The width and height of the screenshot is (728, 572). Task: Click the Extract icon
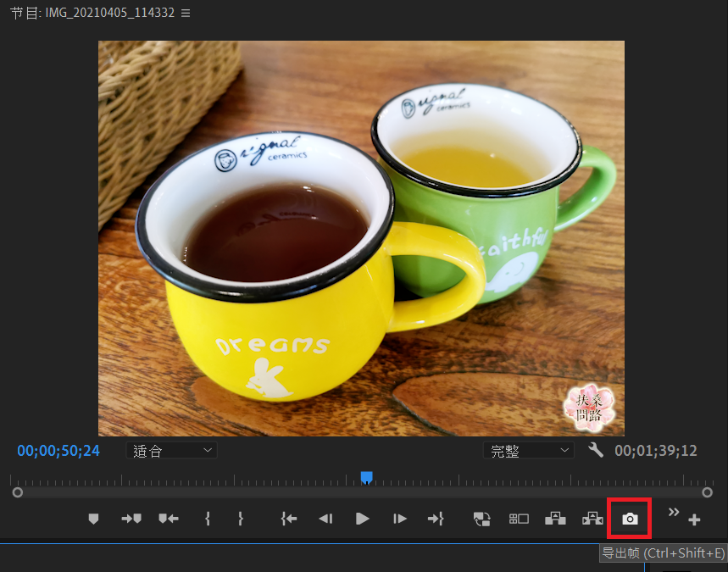(592, 519)
